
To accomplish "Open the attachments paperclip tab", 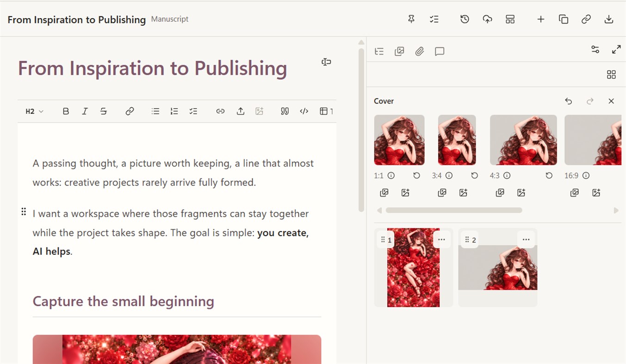I will pos(419,51).
